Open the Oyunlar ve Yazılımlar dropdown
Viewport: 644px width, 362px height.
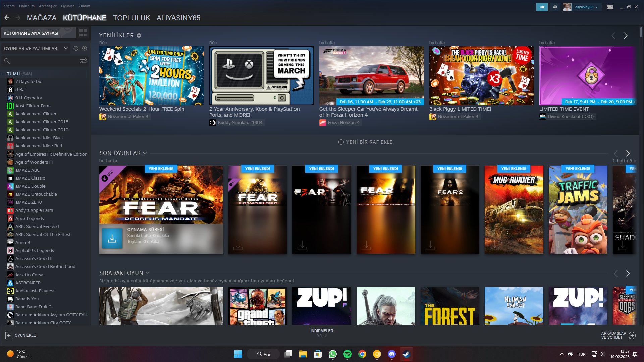[x=36, y=48]
